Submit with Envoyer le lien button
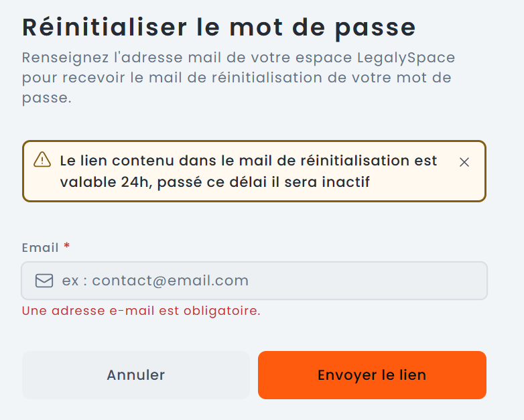524x420 pixels. [372, 375]
